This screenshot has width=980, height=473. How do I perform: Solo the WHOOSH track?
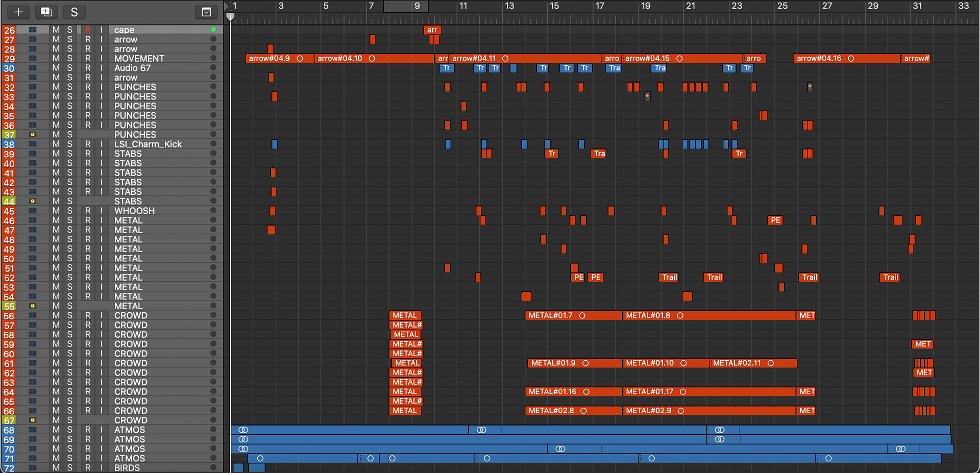[x=70, y=211]
